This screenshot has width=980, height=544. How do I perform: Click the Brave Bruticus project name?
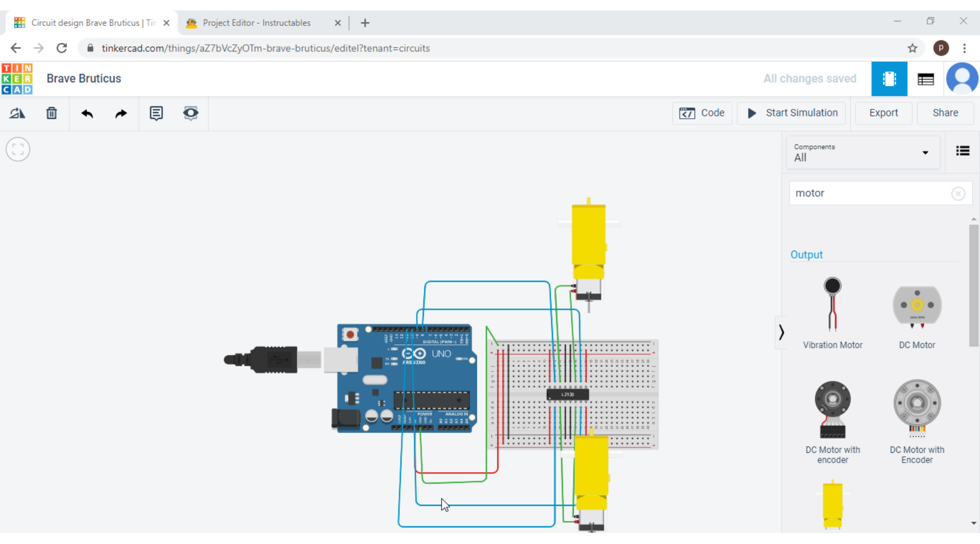pos(84,79)
